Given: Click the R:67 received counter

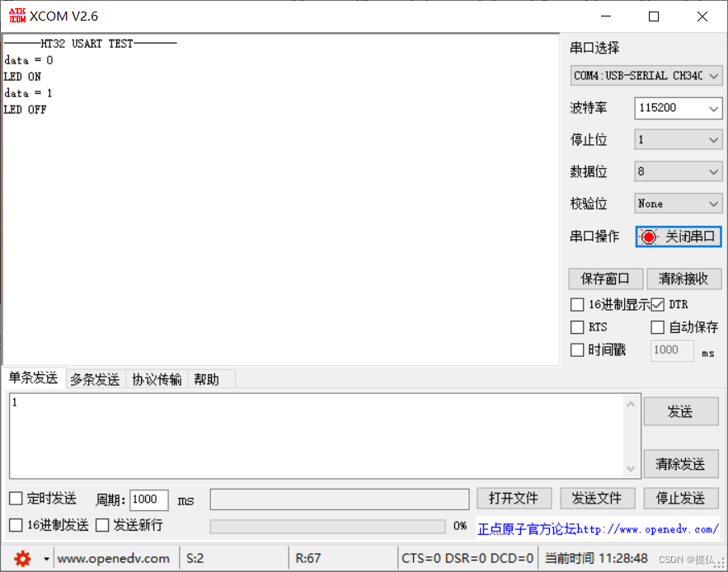Looking at the screenshot, I should 308,559.
